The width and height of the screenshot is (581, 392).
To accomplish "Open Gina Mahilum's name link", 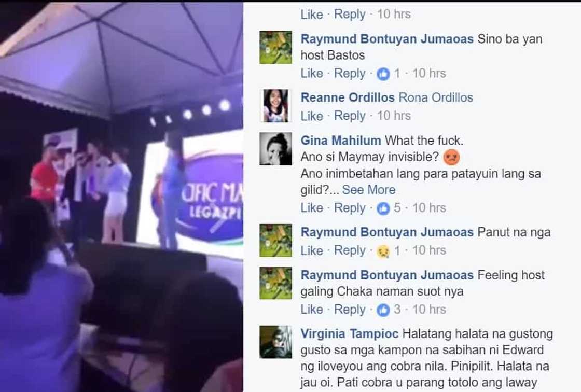I will click(340, 141).
